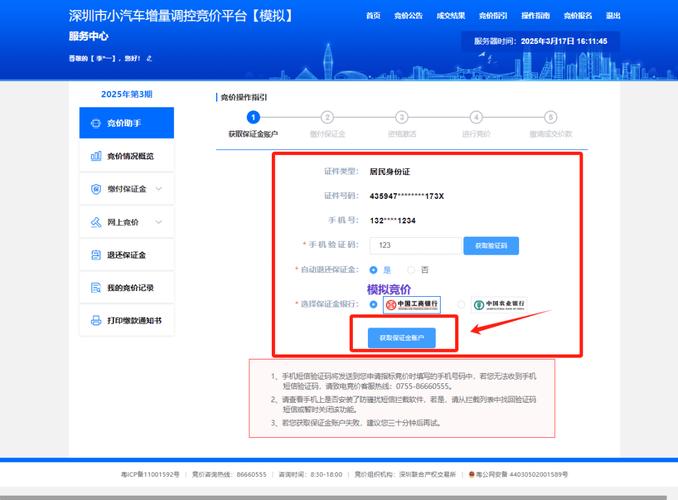Image resolution: width=678 pixels, height=500 pixels.
Task: Click the shield icon beside 缴付保证金
Action: [97, 189]
